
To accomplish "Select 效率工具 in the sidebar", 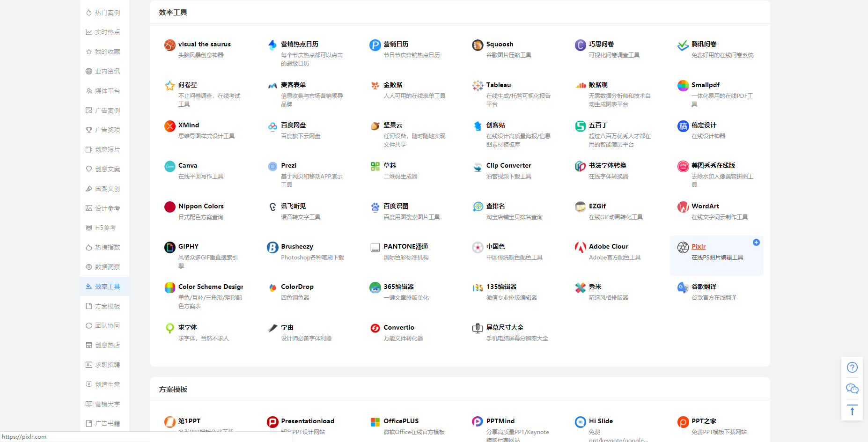I will coord(104,287).
